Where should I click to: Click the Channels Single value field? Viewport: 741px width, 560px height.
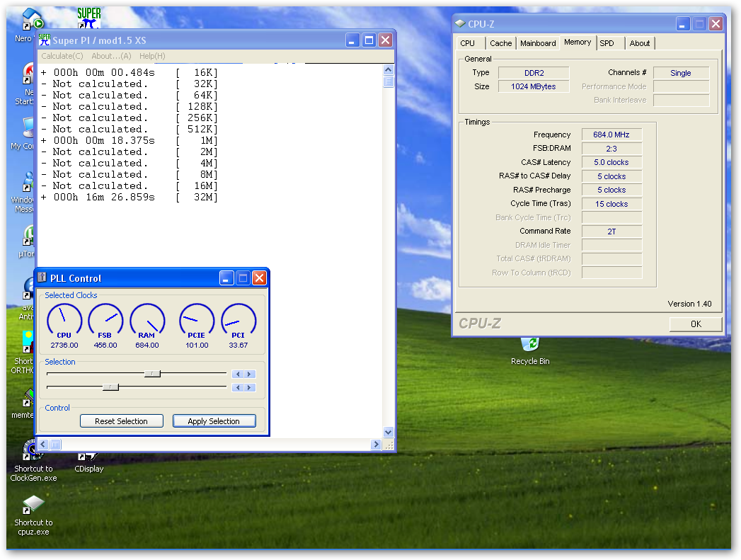681,73
